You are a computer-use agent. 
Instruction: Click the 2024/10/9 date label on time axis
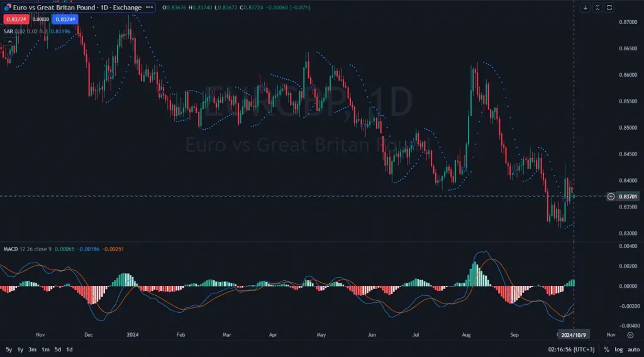[573, 335]
